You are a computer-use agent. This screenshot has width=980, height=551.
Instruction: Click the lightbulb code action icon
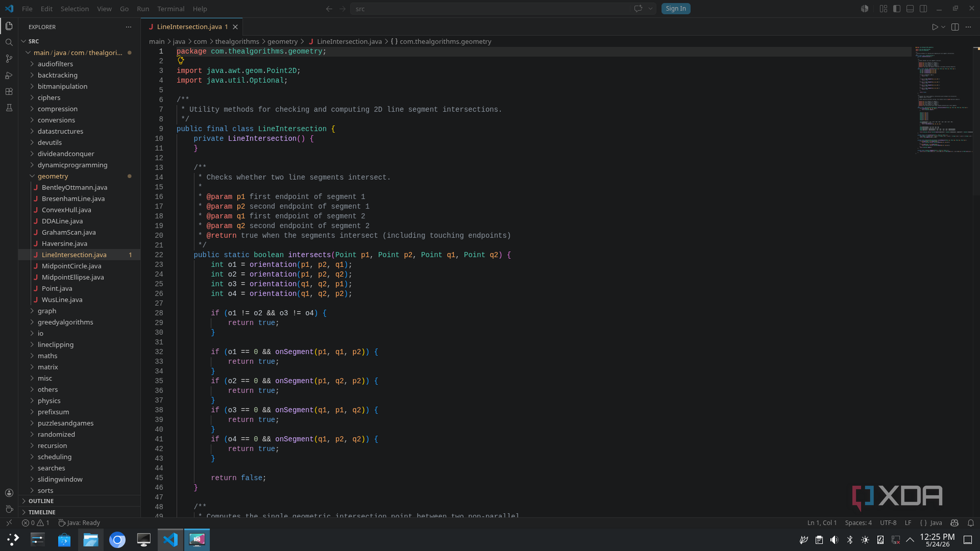(x=181, y=61)
